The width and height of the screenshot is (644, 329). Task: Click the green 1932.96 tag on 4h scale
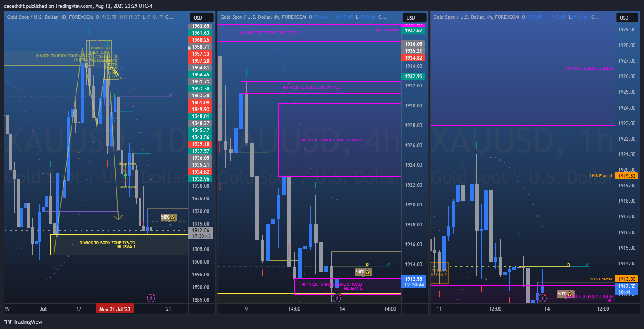(x=414, y=76)
